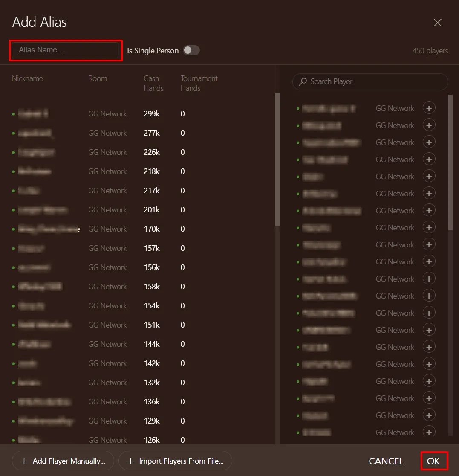Screen dimensions: 459x476
Task: Focus the Alias Name input field
Action: click(x=65, y=50)
